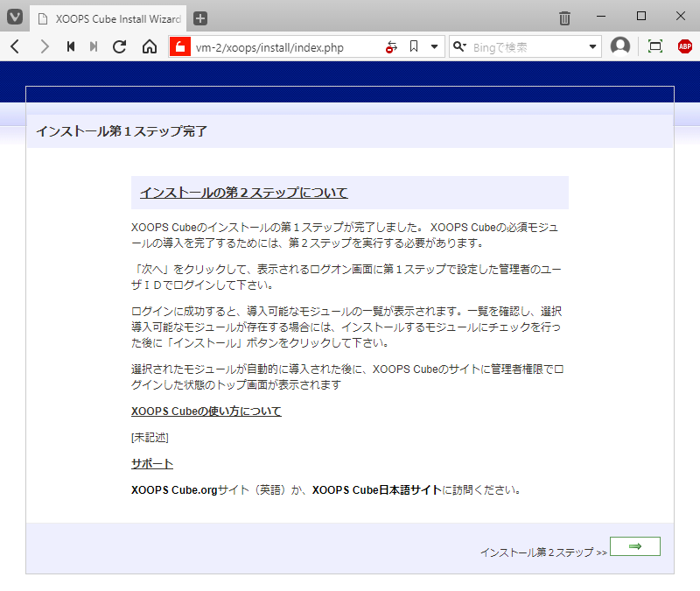
Task: Show site info via red lock icon
Action: point(180,46)
